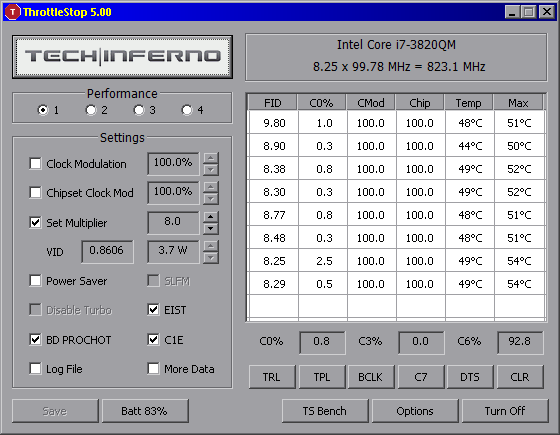
Task: Select Performance profile 2
Action: (91, 110)
